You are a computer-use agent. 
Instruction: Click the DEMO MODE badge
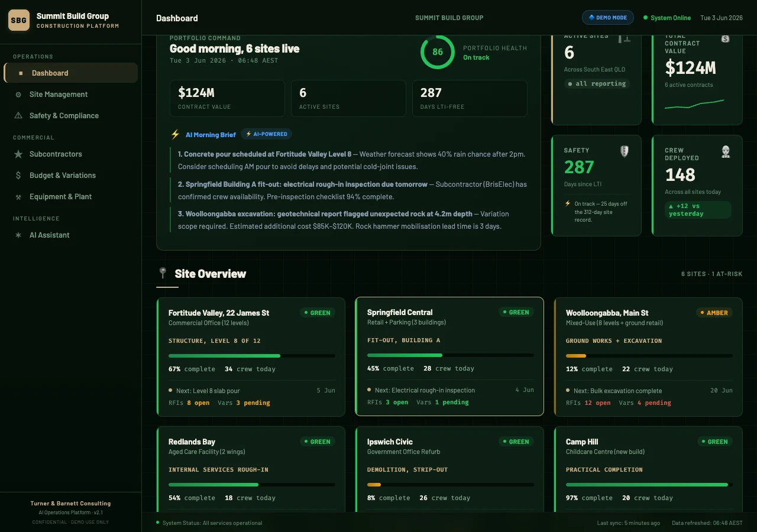(x=608, y=18)
